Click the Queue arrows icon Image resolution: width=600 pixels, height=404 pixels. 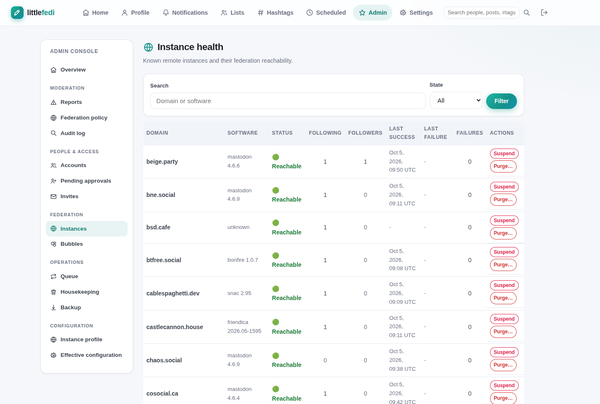coord(54,276)
